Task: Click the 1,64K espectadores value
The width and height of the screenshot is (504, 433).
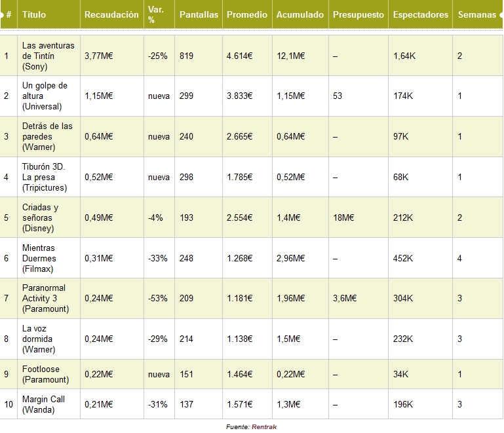Action: 404,56
